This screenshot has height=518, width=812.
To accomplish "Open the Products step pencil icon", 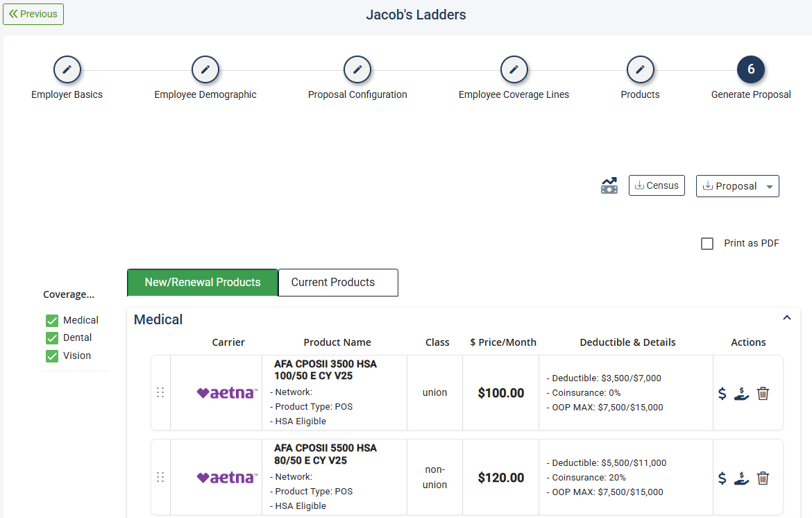I will click(640, 69).
